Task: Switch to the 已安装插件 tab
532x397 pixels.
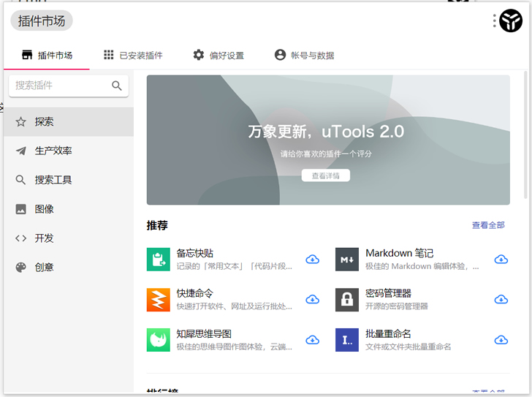Action: [133, 56]
